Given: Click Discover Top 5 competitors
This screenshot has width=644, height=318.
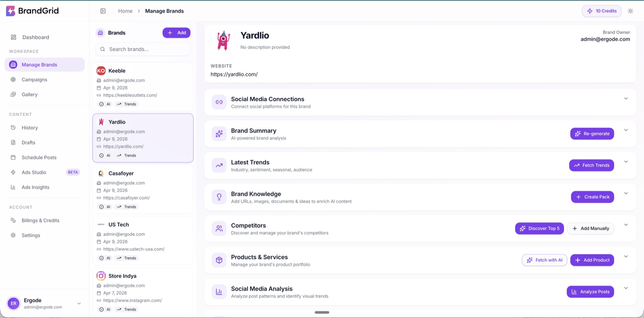Looking at the screenshot, I should (539, 228).
